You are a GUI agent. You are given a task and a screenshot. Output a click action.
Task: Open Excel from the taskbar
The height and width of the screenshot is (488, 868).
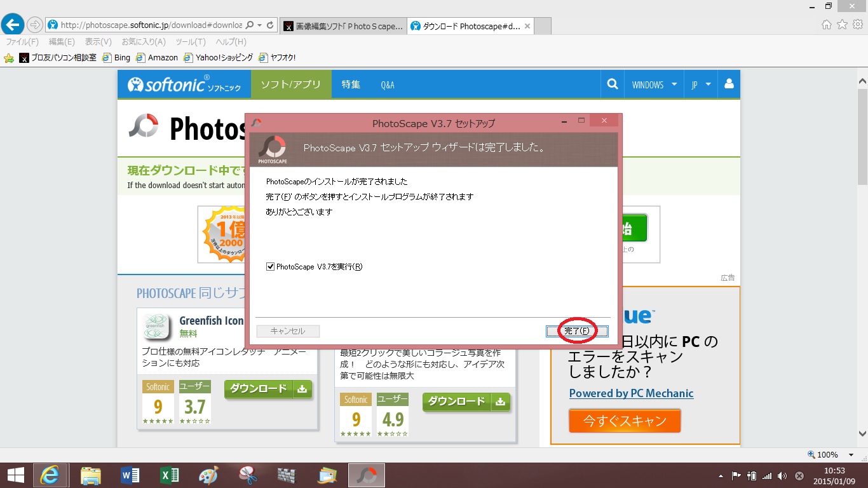coord(170,475)
